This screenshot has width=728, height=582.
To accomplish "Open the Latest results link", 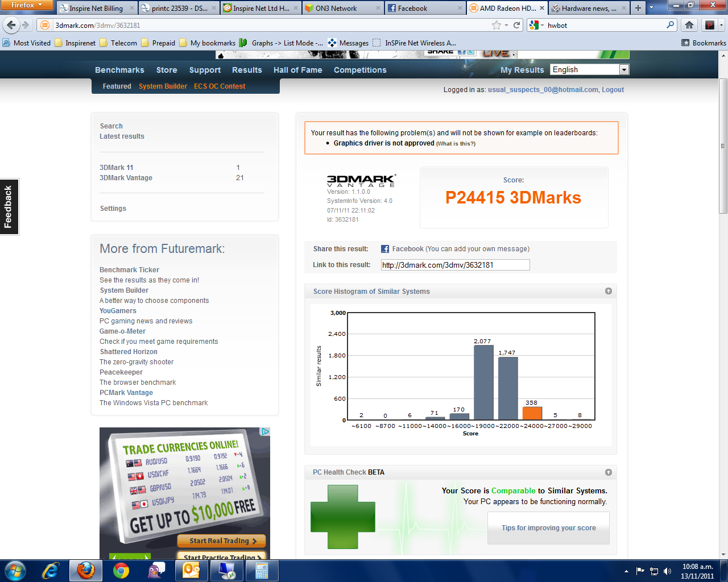I will [122, 136].
